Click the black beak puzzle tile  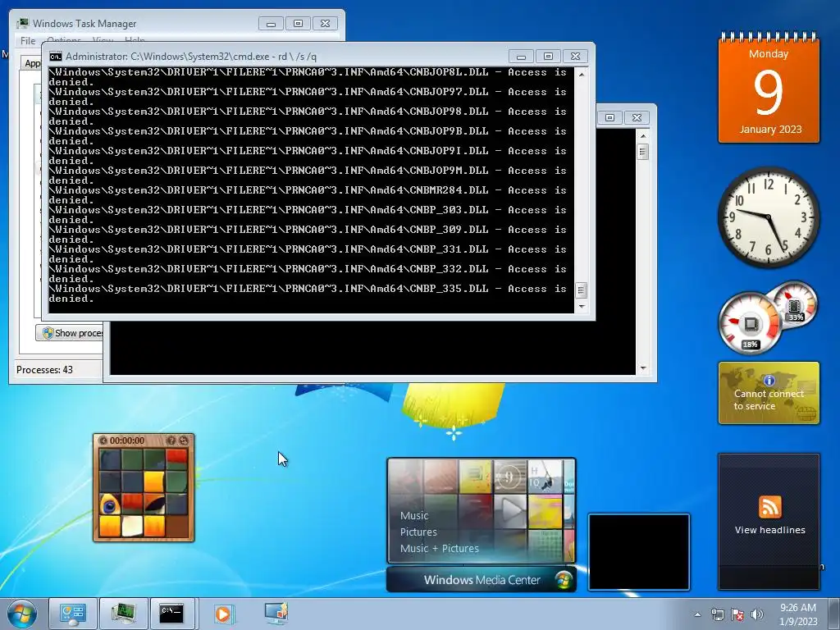tap(154, 504)
